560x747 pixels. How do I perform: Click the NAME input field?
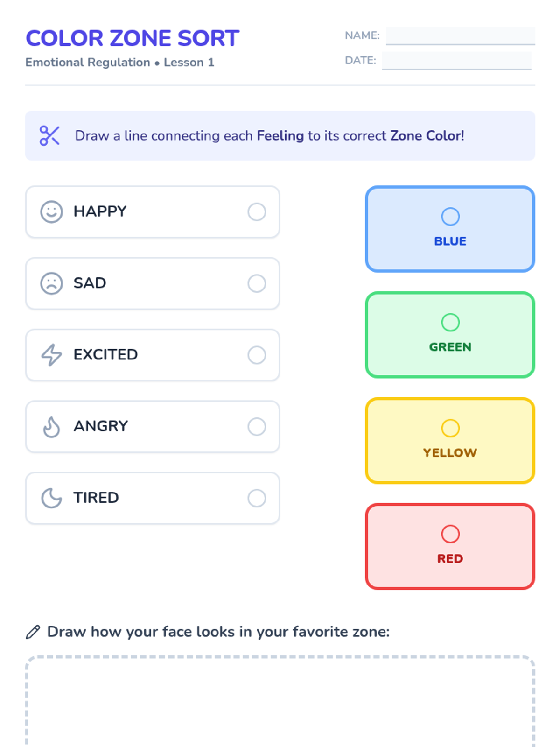tap(460, 35)
